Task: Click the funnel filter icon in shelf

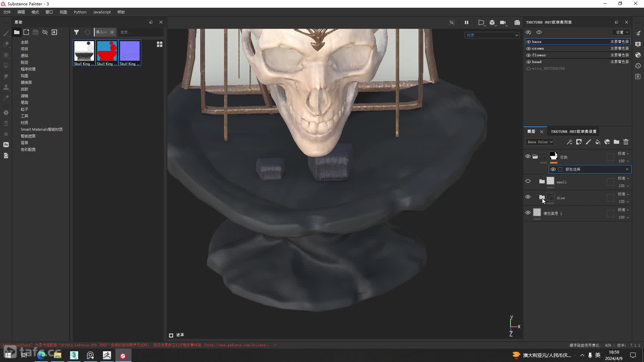Action: click(x=76, y=32)
